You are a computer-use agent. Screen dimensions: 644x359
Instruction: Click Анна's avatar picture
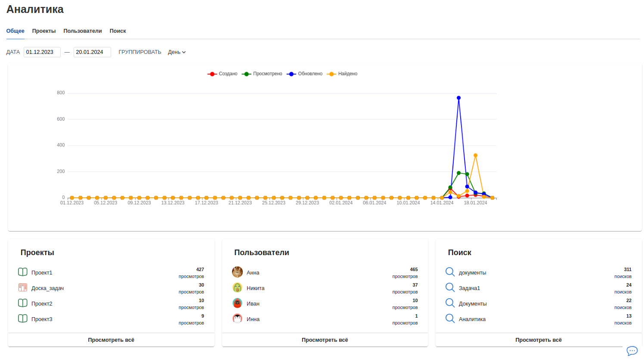tap(237, 272)
